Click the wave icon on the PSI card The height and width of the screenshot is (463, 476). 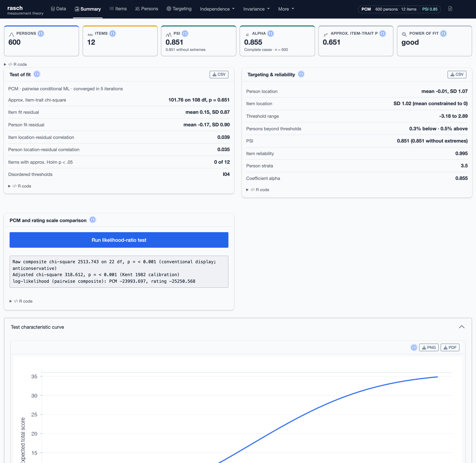(x=169, y=34)
